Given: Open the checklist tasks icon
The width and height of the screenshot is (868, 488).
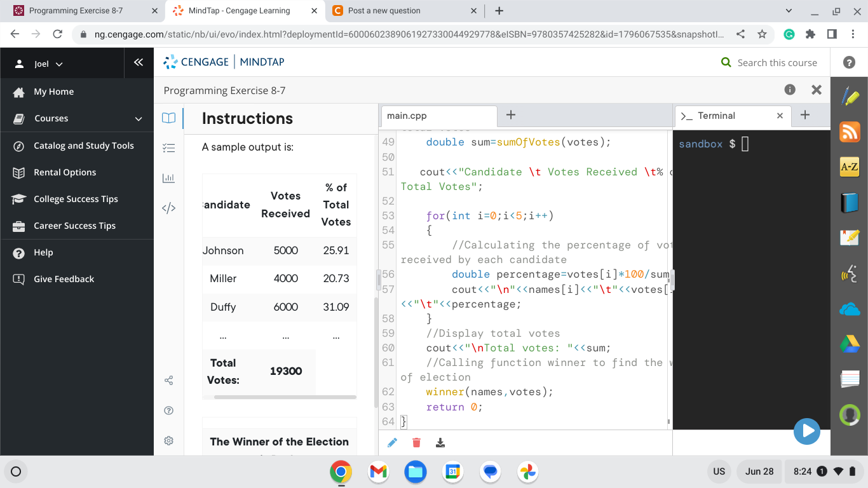Looking at the screenshot, I should [x=168, y=148].
